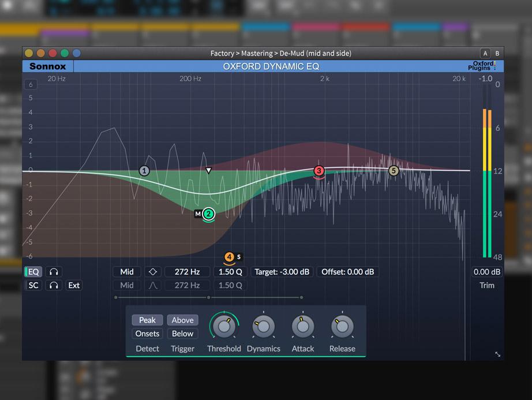This screenshot has width=532, height=400.
Task: Click the orange band 4 node
Action: [230, 257]
